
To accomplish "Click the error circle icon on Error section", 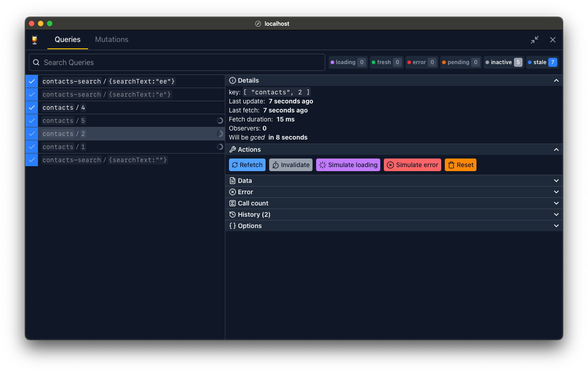I will [x=232, y=191].
